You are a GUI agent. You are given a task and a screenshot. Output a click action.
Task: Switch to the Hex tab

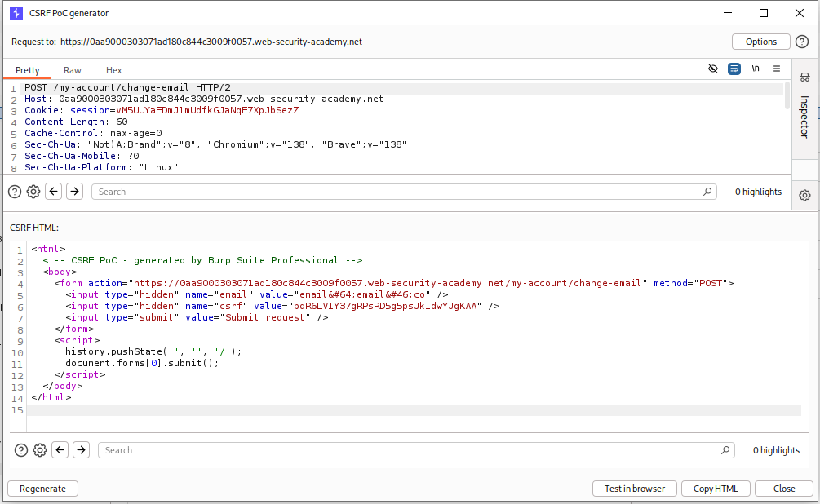coord(113,70)
